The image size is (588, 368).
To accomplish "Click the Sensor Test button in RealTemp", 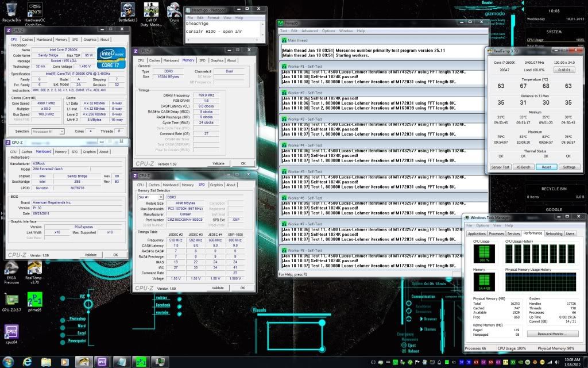I will click(500, 167).
